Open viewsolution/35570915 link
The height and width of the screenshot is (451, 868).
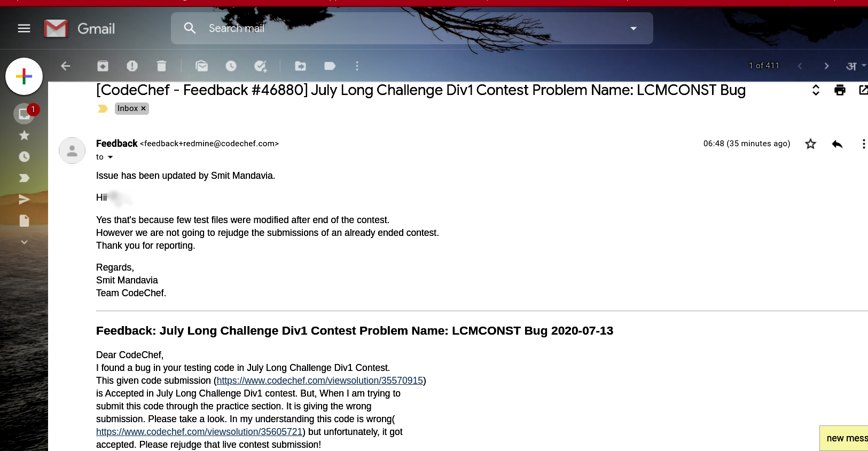click(320, 381)
